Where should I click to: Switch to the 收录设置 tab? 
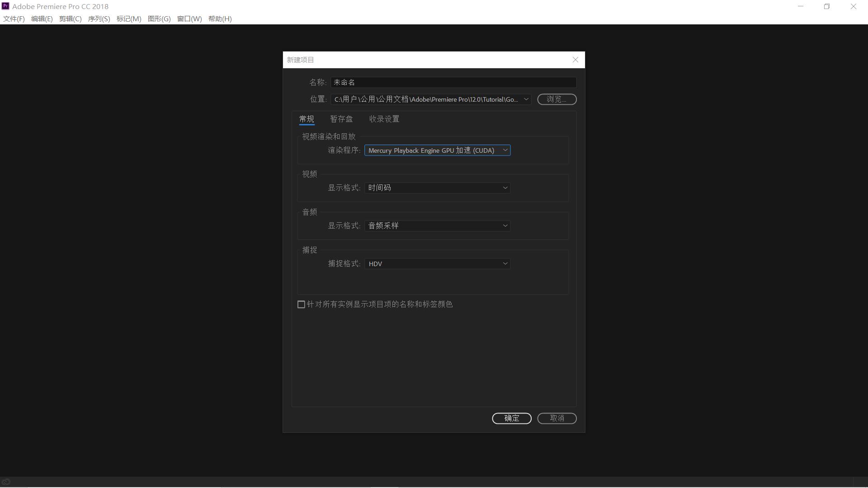tap(384, 119)
